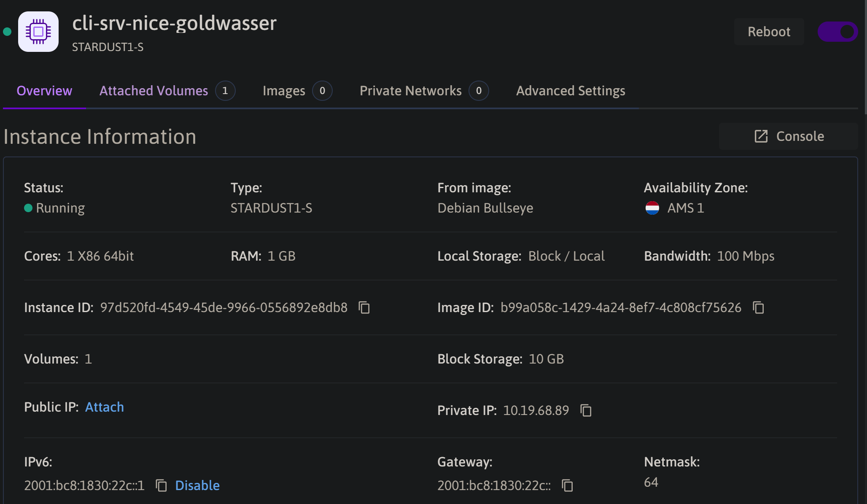Copy the Private IP address

click(586, 410)
